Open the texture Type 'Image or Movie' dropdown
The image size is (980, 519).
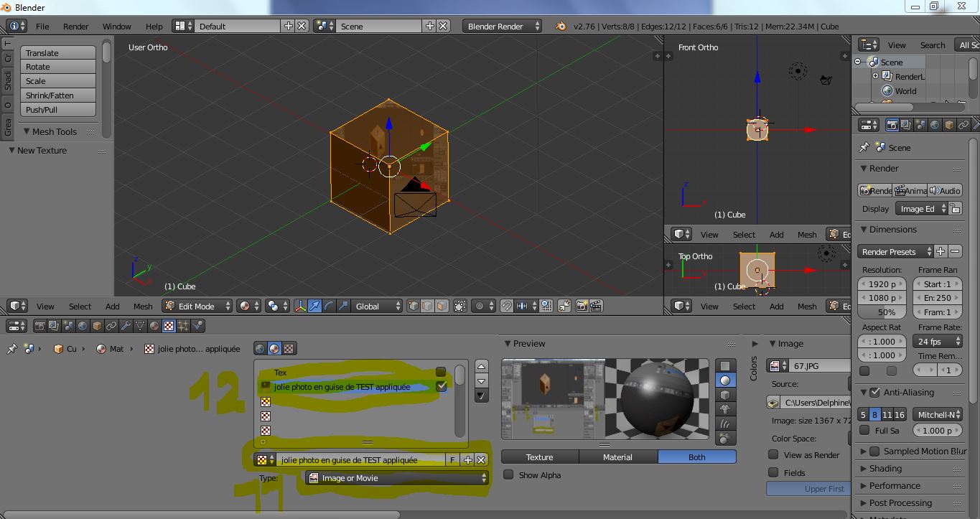(397, 478)
